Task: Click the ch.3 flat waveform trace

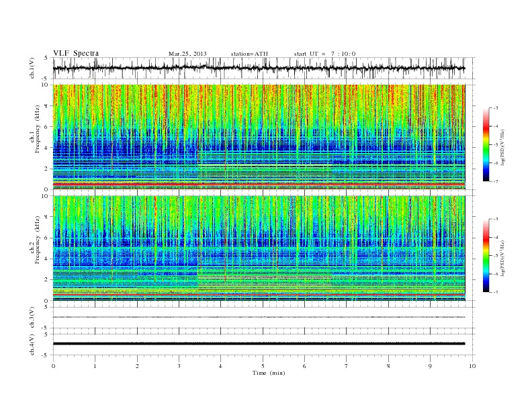Action: (259, 317)
